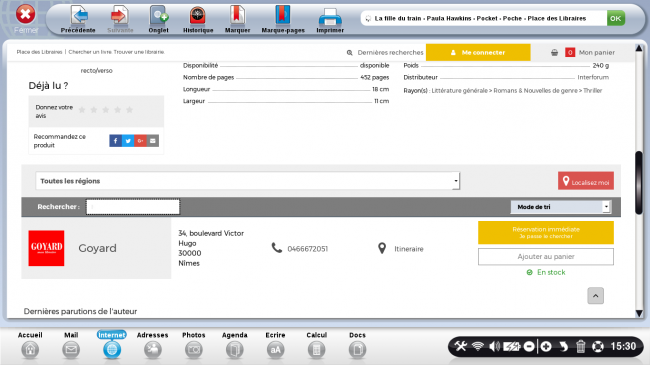650x365 pixels.
Task: Open the Ecrire writing app
Action: click(x=275, y=346)
